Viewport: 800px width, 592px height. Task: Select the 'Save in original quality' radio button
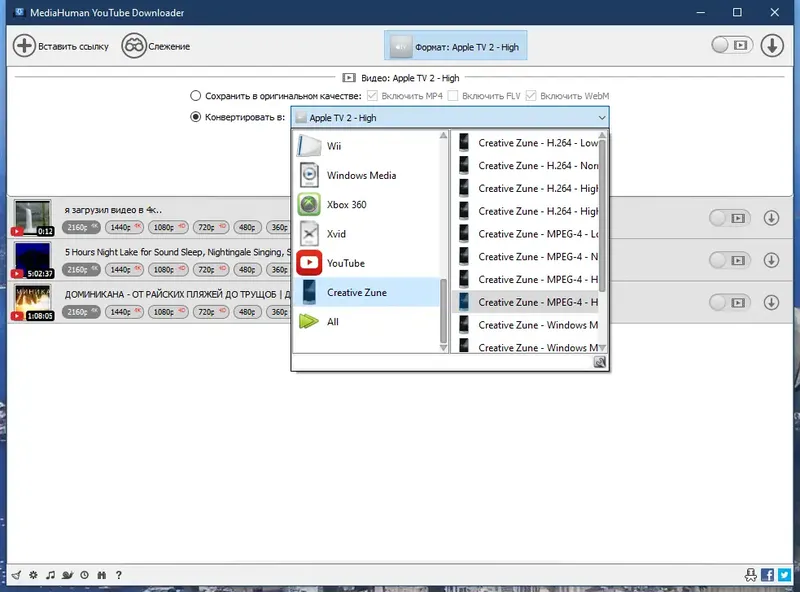pos(195,95)
